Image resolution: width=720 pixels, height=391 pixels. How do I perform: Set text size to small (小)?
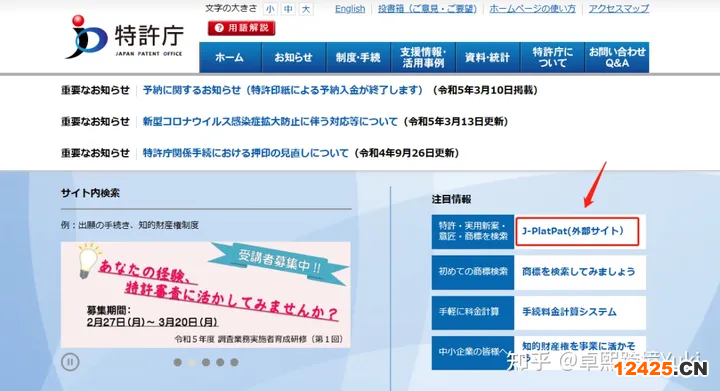click(x=270, y=9)
